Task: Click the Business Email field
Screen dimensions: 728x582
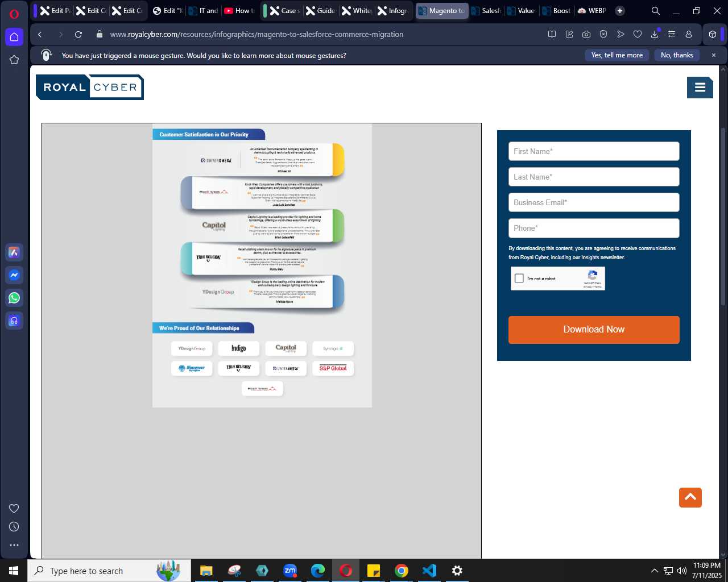Action: coord(594,202)
